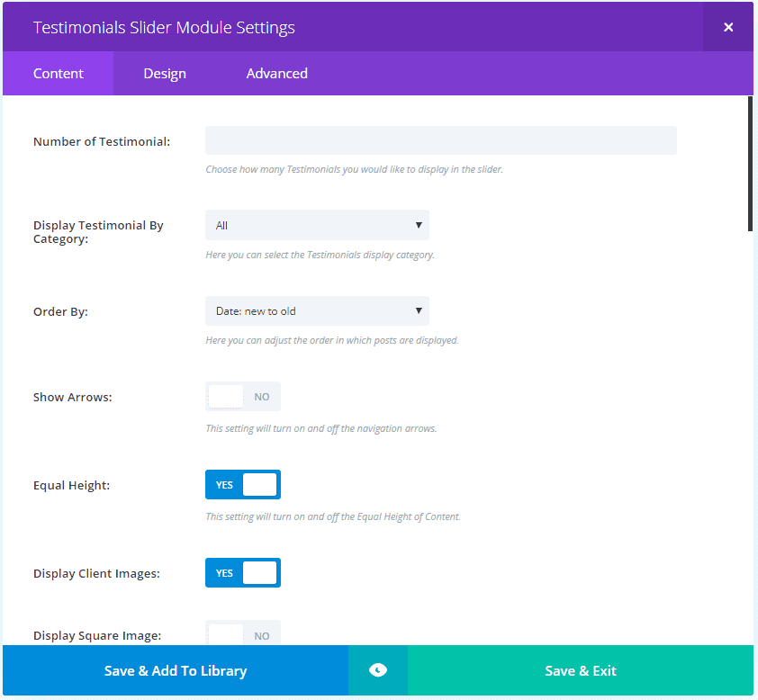Open the Display Testimonial By Category dropdown

[317, 225]
